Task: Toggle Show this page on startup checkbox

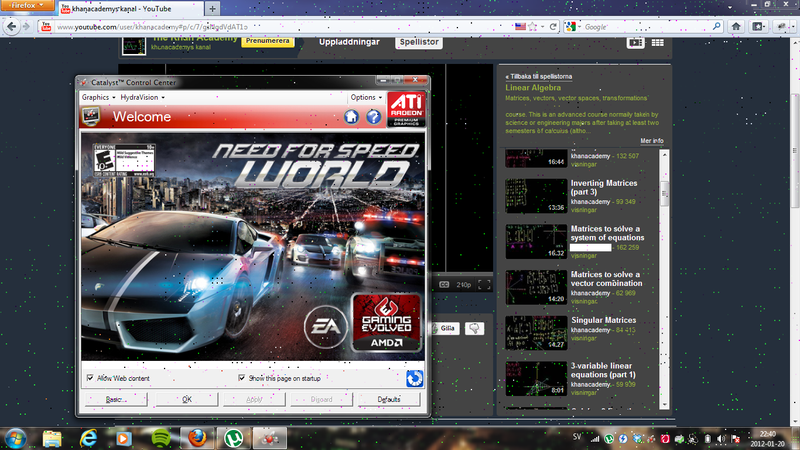Action: [x=242, y=378]
